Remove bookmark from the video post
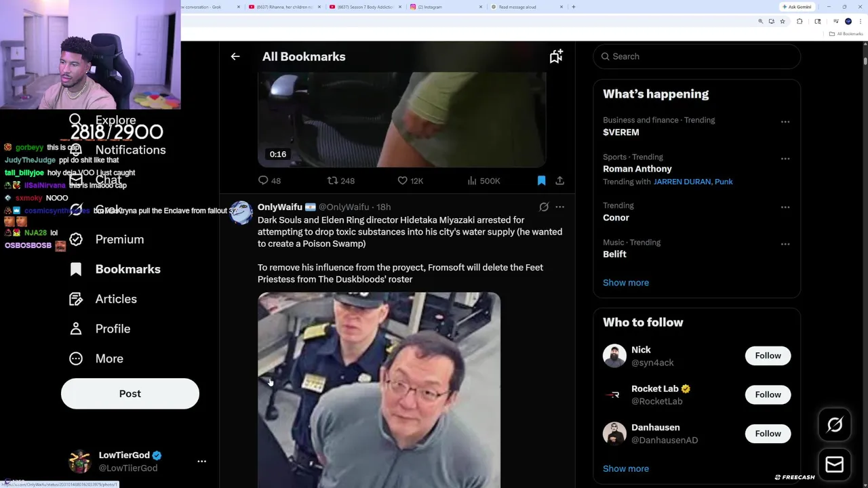Image resolution: width=868 pixels, height=488 pixels. (541, 181)
